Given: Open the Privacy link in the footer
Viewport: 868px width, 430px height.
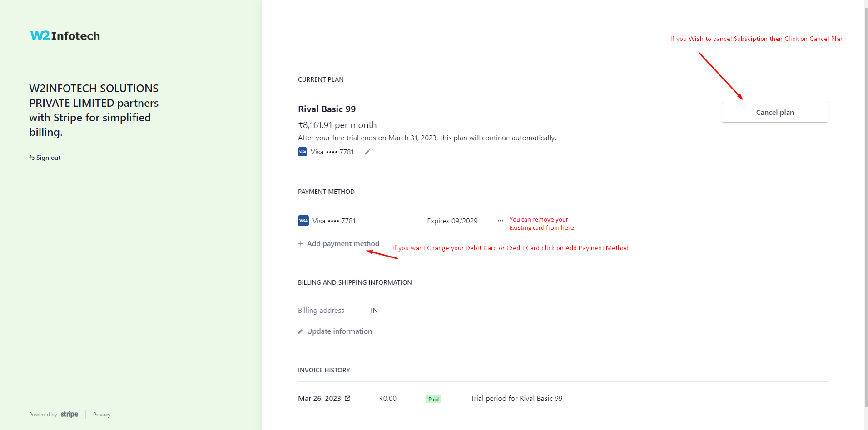Looking at the screenshot, I should pos(102,415).
